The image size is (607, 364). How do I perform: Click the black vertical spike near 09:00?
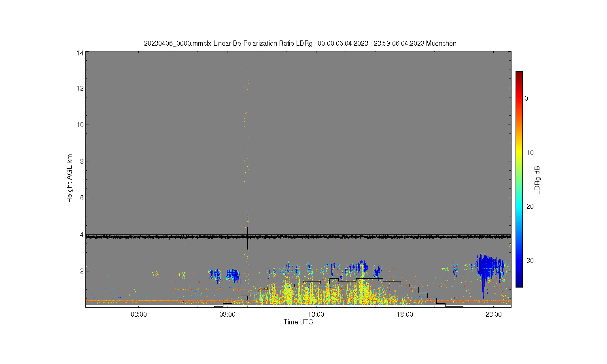coord(248,233)
